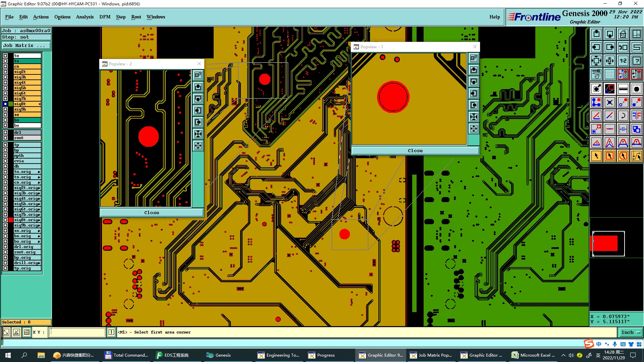Screen dimensions: 644x362
Task: Click the polygon area select arrow icon
Action: click(623, 156)
